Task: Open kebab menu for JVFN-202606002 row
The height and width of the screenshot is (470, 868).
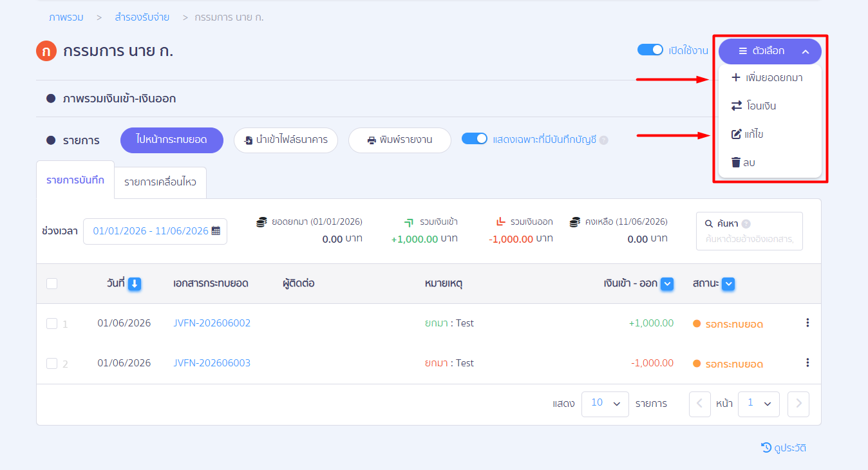Action: pos(807,323)
